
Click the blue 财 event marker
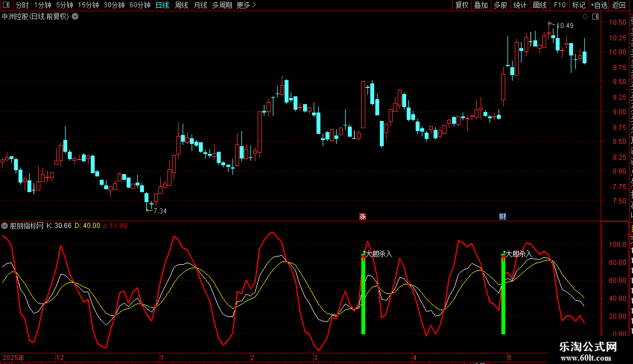point(502,217)
